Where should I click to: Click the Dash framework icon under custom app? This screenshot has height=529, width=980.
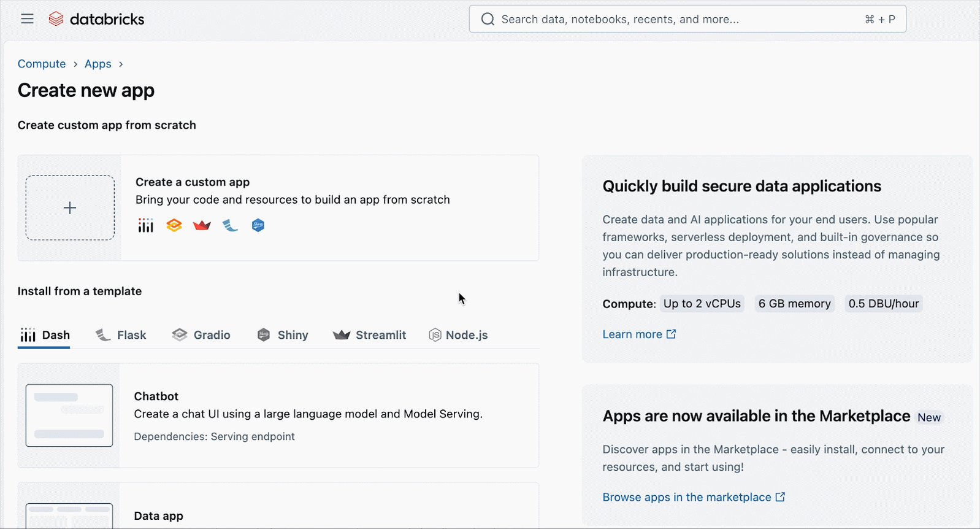pyautogui.click(x=145, y=225)
